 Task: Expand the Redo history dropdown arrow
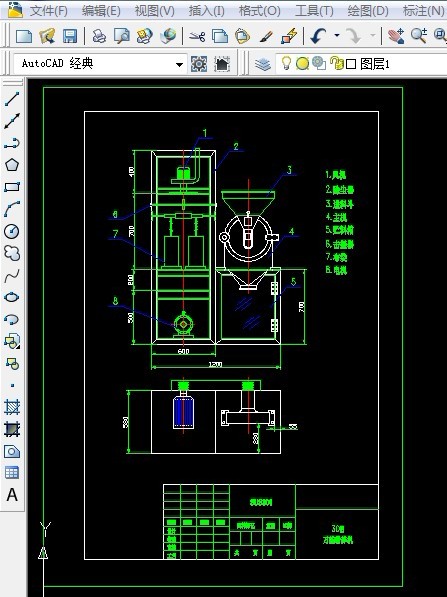372,36
